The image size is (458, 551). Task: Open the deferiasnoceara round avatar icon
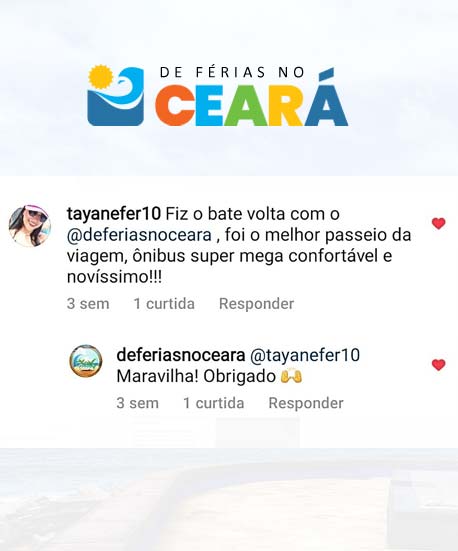(86, 361)
